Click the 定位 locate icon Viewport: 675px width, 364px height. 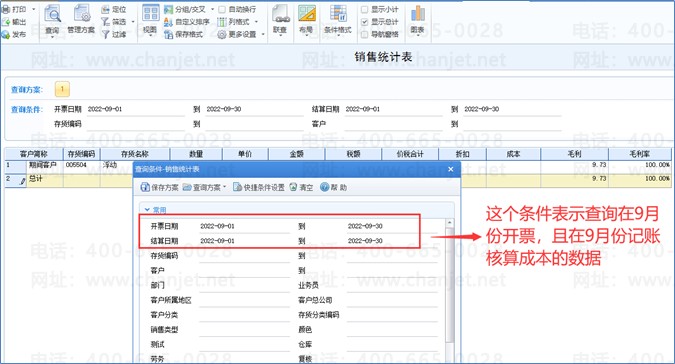click(x=105, y=9)
